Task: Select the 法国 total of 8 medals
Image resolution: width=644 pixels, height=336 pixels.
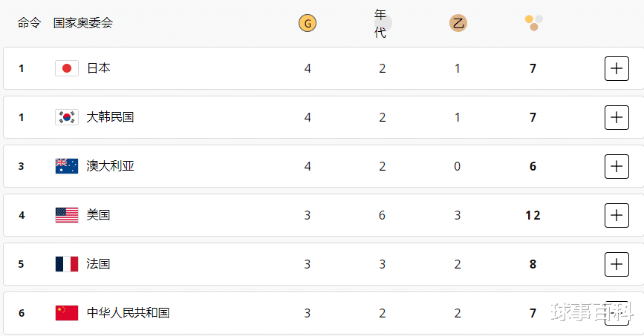Action: pyautogui.click(x=533, y=264)
